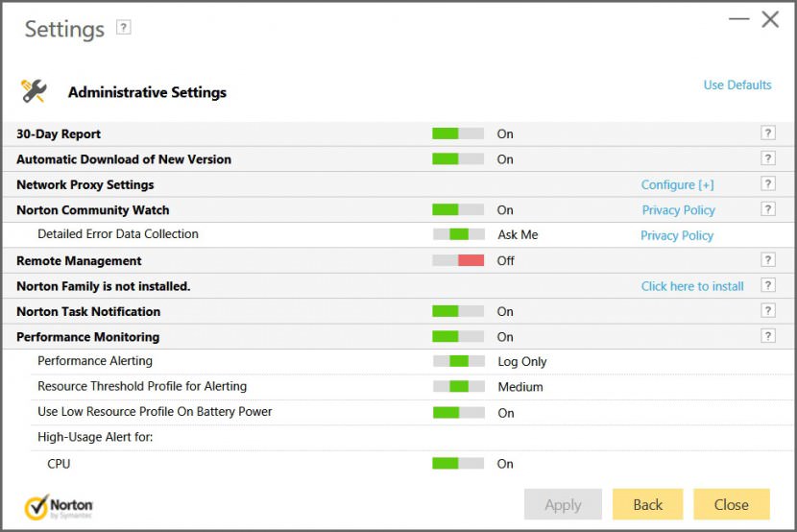Open Norton Community Watch help icon
This screenshot has width=797, height=532.
pyautogui.click(x=767, y=209)
